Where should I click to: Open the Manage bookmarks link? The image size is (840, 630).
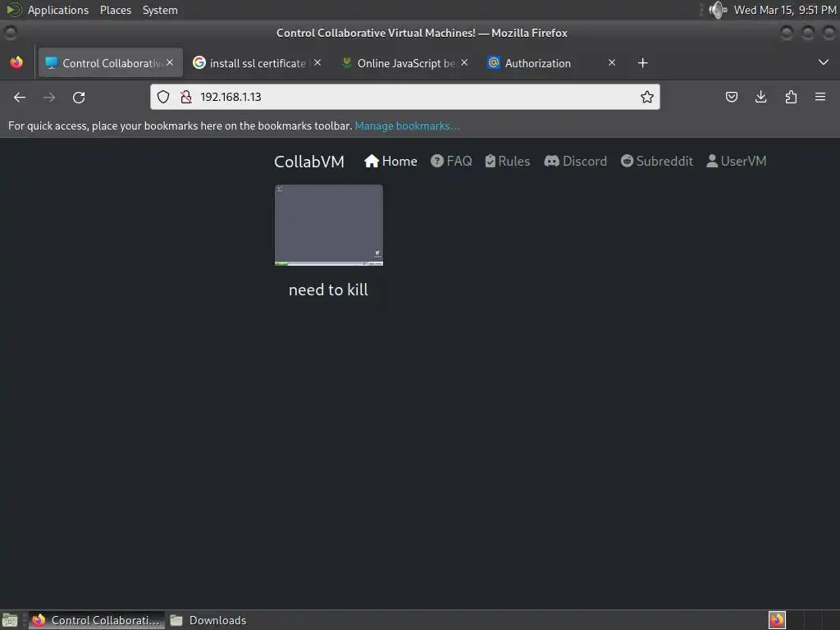tap(407, 126)
